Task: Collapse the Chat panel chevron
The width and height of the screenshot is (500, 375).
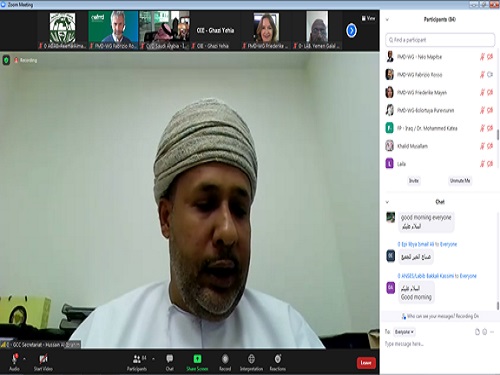Action: tap(387, 202)
